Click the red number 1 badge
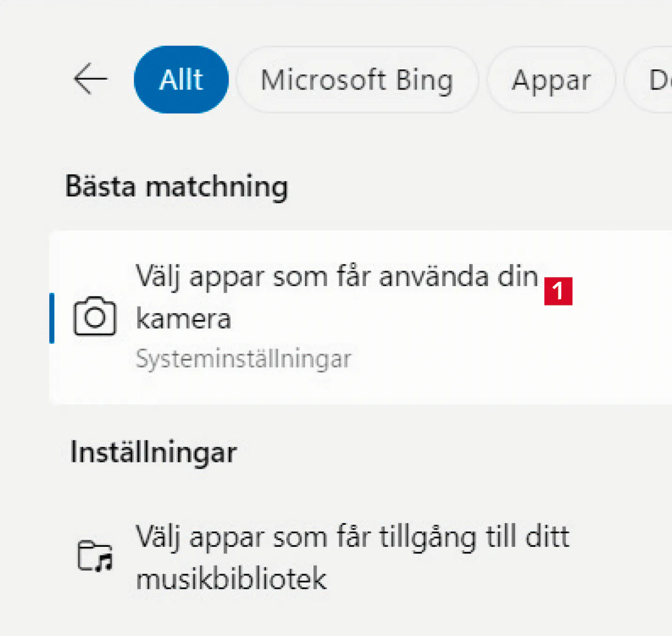 tap(558, 291)
